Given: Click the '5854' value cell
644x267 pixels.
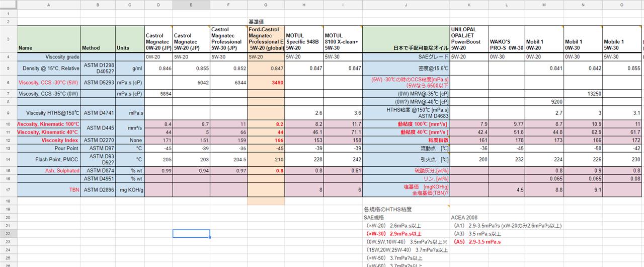Looking at the screenshot, I should tap(158, 94).
